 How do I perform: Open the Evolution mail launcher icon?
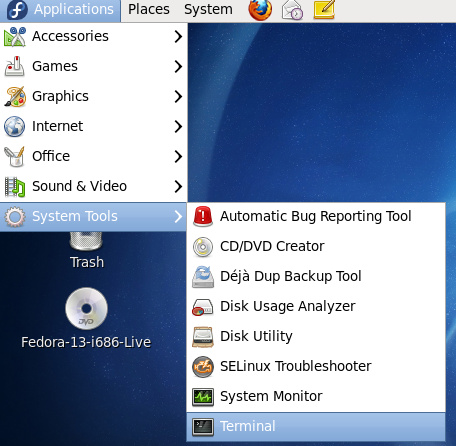coord(292,10)
